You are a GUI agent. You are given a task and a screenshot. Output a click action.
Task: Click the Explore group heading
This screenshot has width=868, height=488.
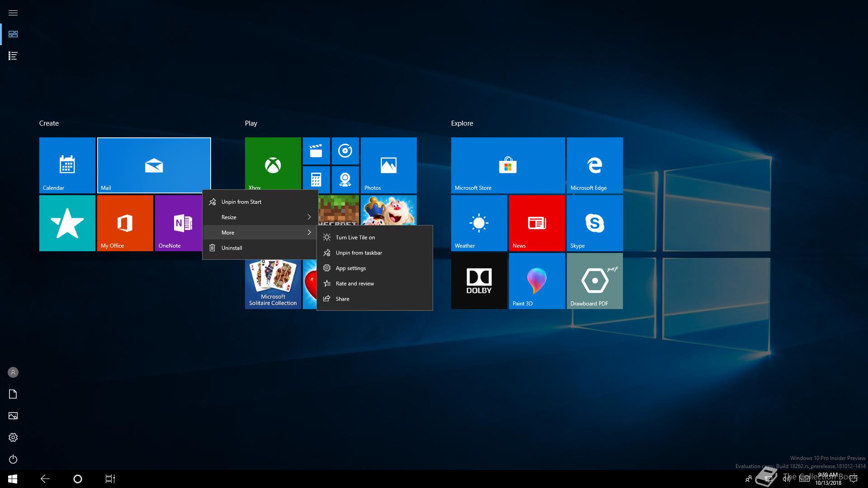click(x=462, y=123)
